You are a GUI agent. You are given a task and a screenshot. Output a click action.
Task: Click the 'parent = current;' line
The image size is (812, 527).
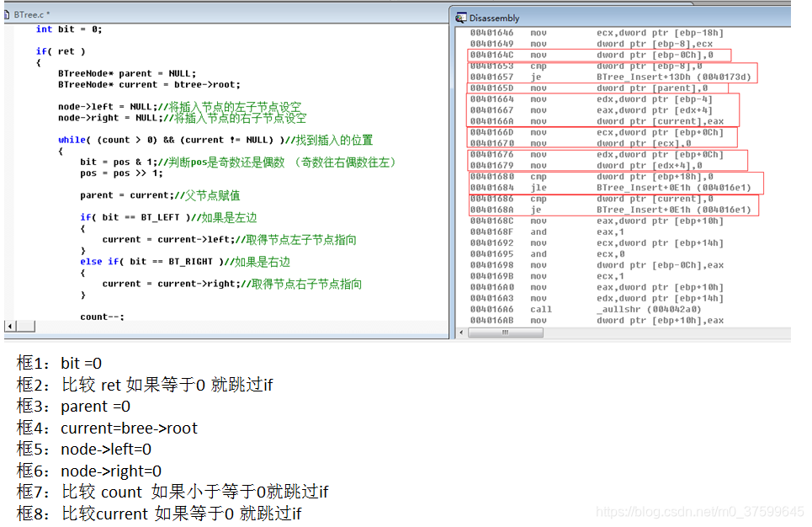coord(160,195)
